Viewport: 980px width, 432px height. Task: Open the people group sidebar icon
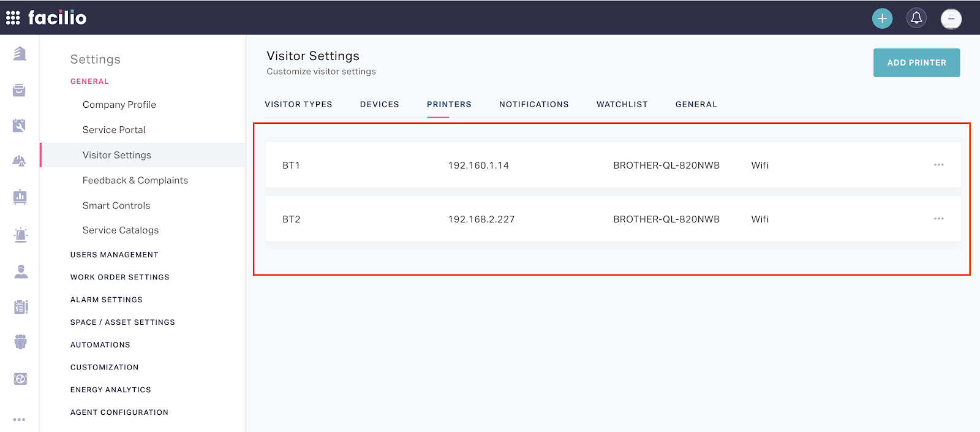click(20, 342)
